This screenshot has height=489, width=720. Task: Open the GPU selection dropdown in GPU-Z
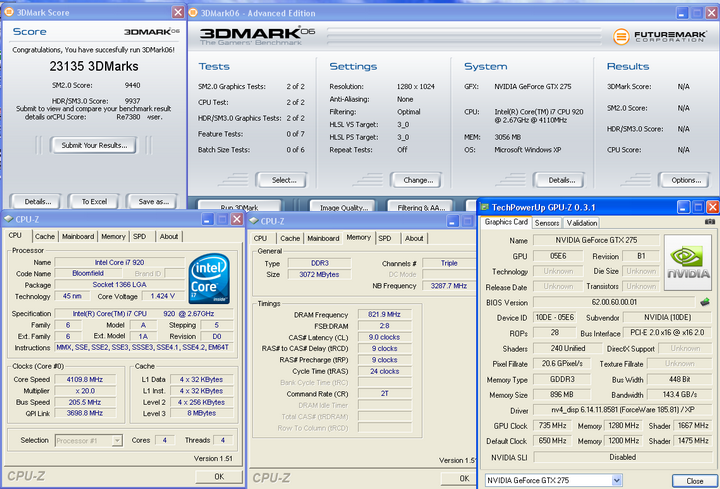pos(617,480)
